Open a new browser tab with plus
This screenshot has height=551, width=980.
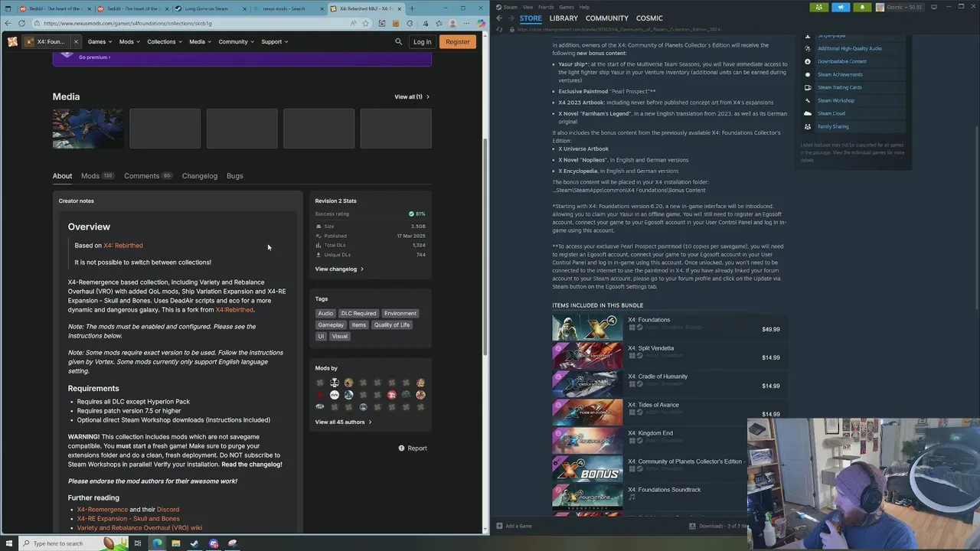tap(412, 8)
